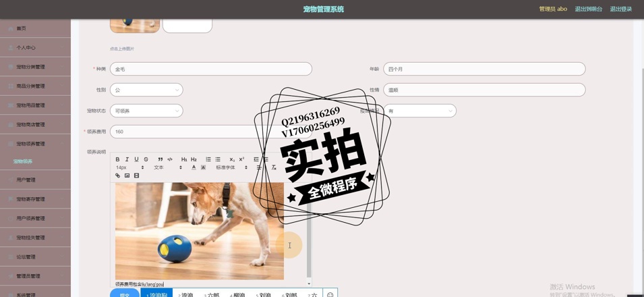This screenshot has height=297, width=644.
Task: Open the dropdown showing 有
Action: coord(419,111)
